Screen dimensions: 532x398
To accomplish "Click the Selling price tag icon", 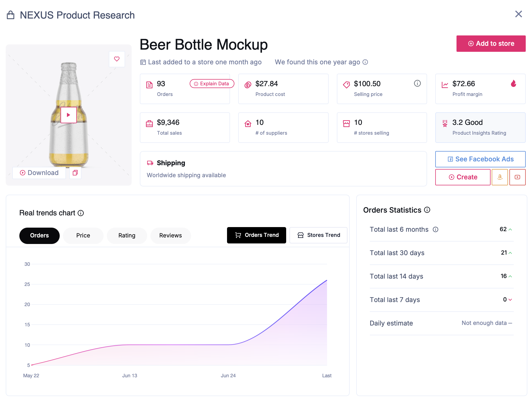I will tap(346, 85).
